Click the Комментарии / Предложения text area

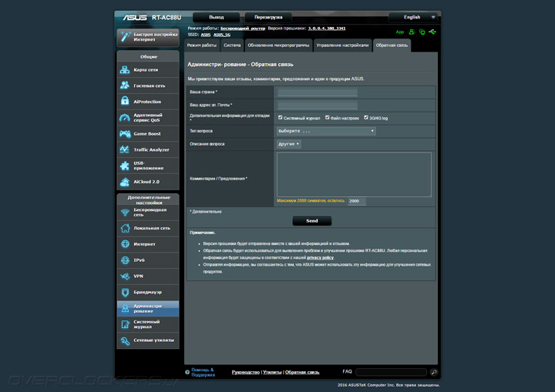tap(354, 174)
